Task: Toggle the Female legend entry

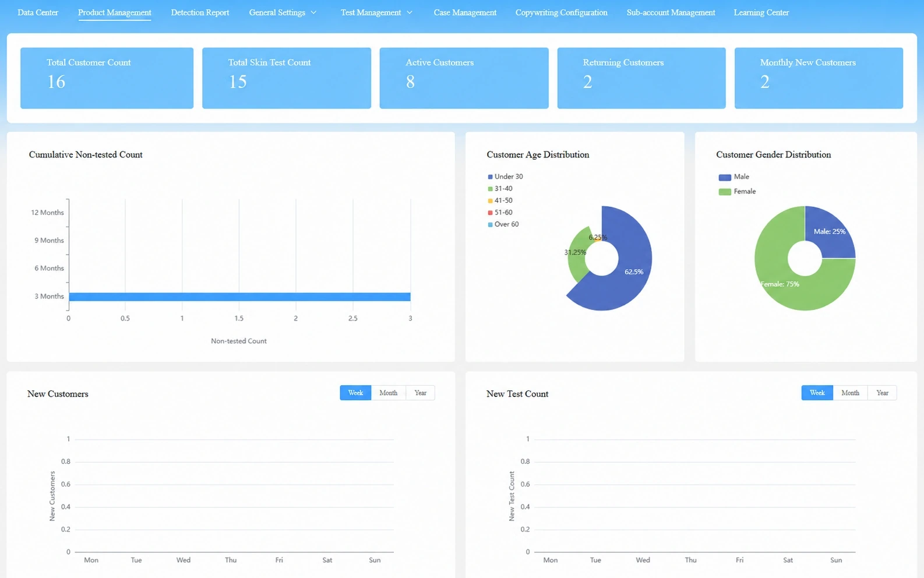Action: click(737, 192)
